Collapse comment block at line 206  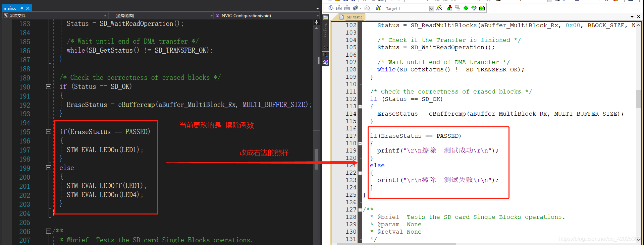(x=48, y=231)
